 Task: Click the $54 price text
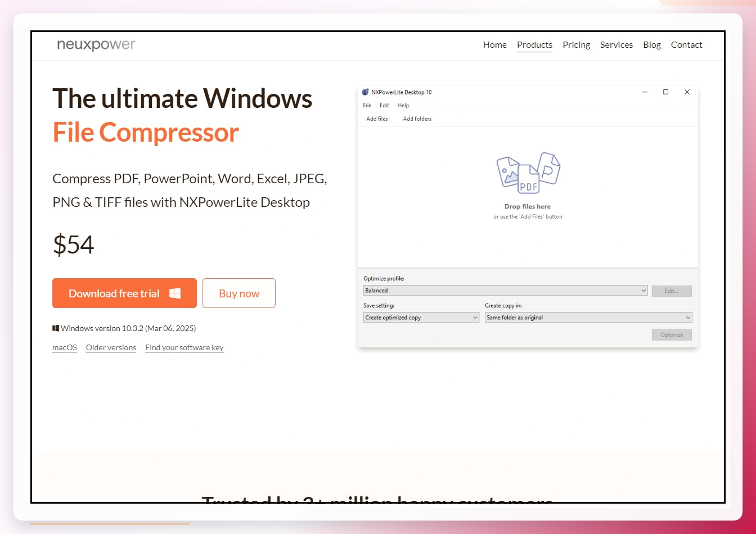pos(74,245)
